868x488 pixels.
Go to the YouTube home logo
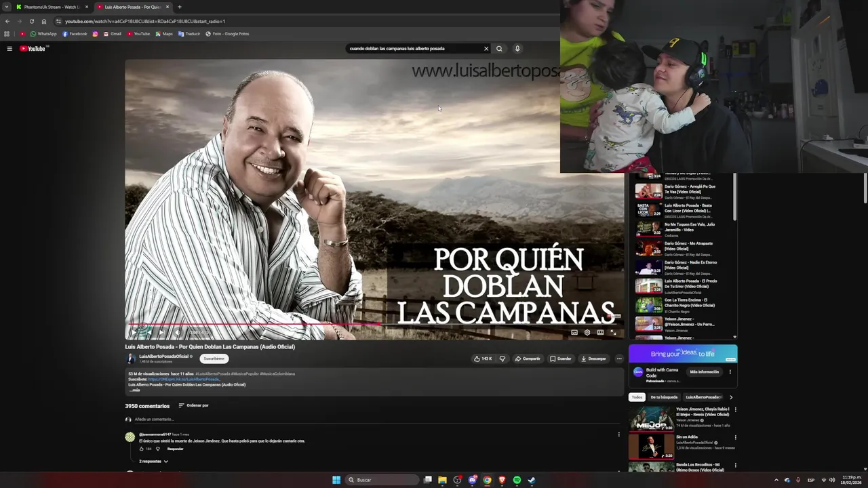coord(33,49)
